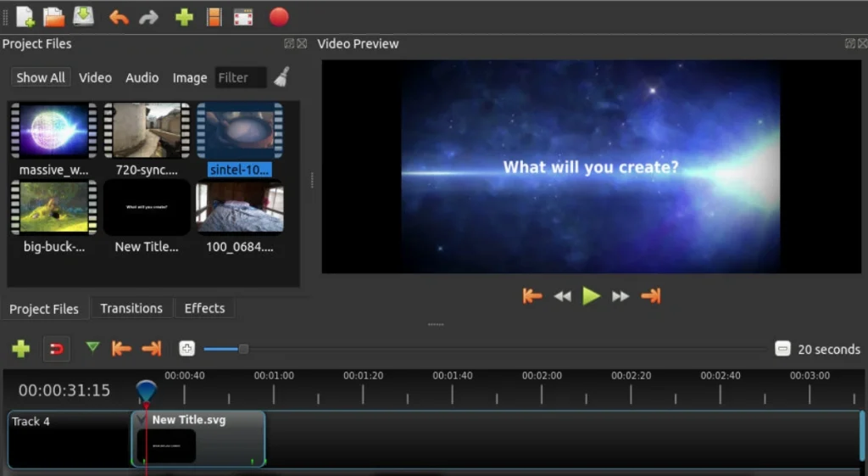Play the video preview
Image resolution: width=868 pixels, height=476 pixels.
tap(591, 296)
